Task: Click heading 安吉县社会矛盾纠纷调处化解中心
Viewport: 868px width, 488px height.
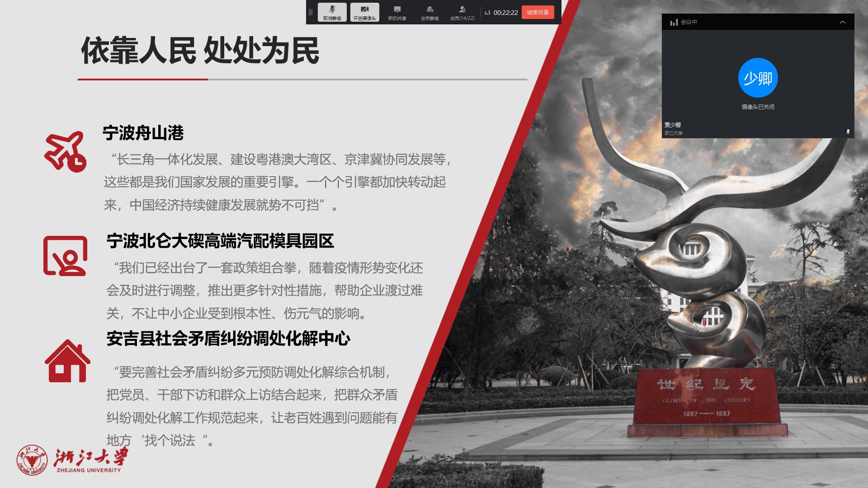Action: tap(228, 338)
